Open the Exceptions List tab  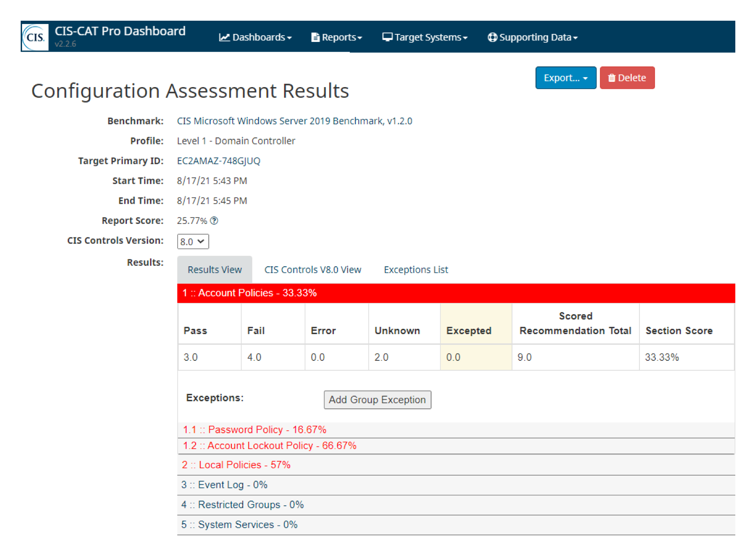[x=416, y=270]
